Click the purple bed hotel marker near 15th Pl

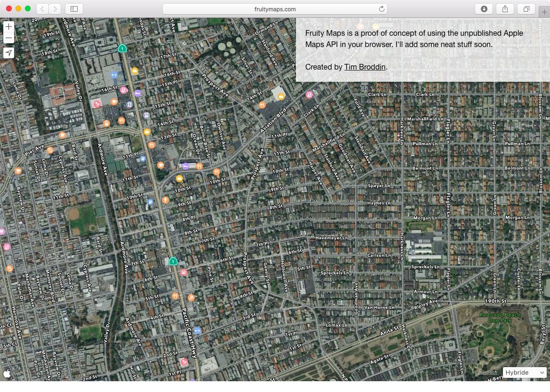click(138, 94)
